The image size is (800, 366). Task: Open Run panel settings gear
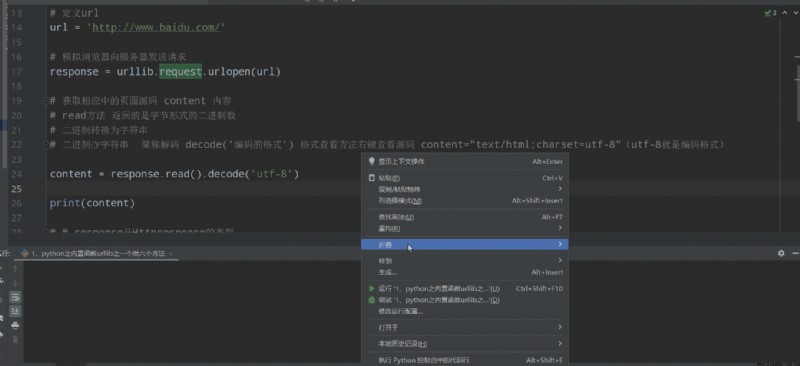point(781,253)
